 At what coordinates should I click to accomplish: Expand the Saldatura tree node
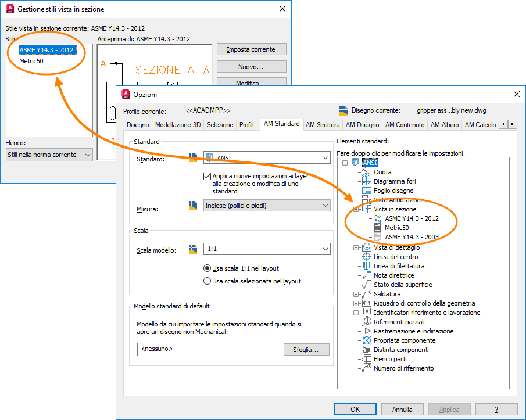[x=356, y=294]
